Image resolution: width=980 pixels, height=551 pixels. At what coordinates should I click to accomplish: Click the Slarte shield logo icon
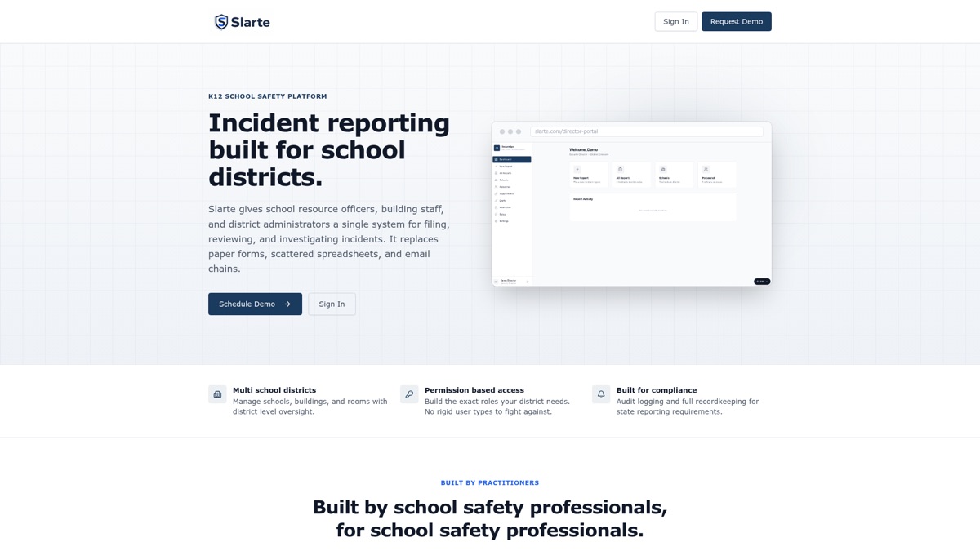221,22
